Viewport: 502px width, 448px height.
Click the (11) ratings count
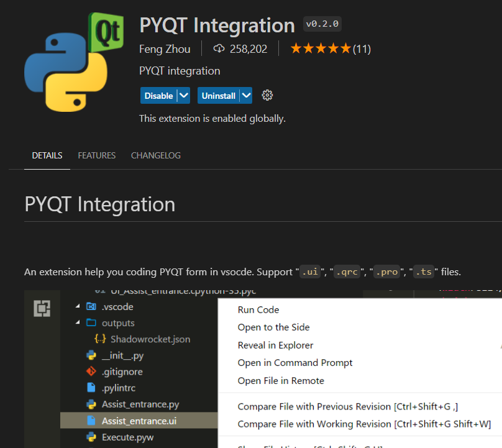click(362, 49)
